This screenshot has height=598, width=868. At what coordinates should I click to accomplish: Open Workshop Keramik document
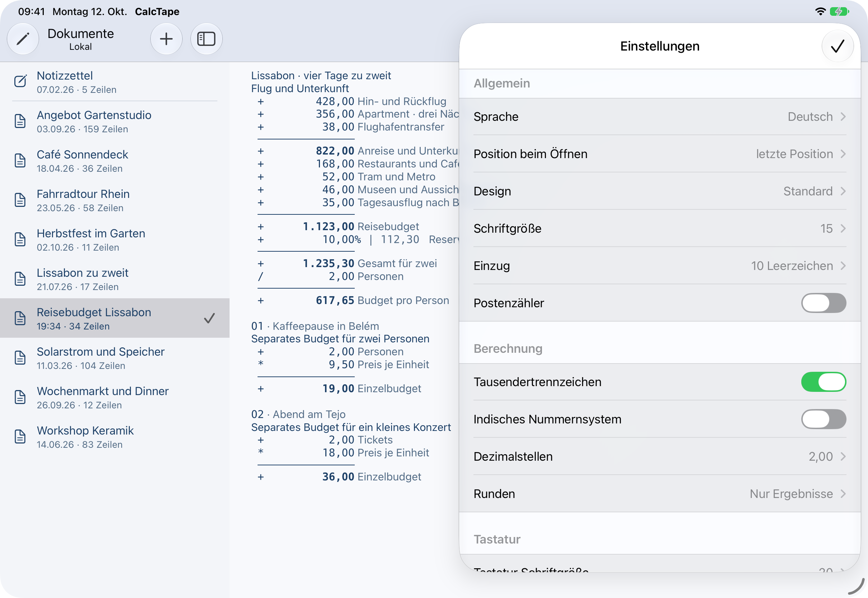115,437
